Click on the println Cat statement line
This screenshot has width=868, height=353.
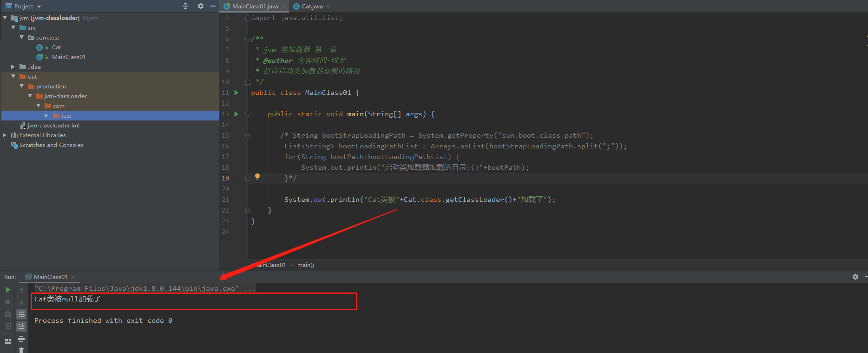click(420, 200)
